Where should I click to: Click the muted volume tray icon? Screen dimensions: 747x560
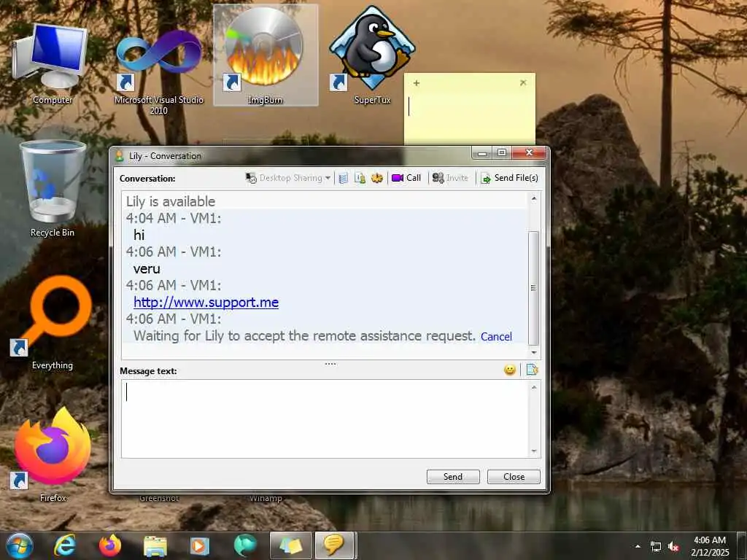pyautogui.click(x=673, y=547)
